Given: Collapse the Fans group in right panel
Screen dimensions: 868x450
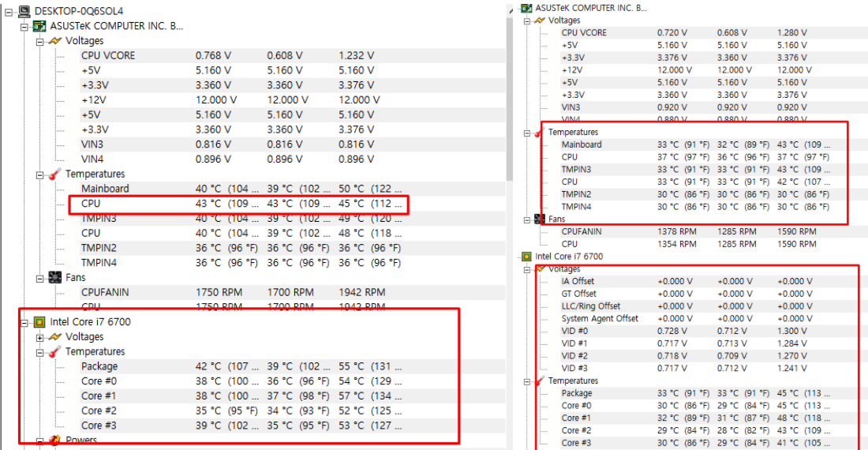Looking at the screenshot, I should pos(527,219).
